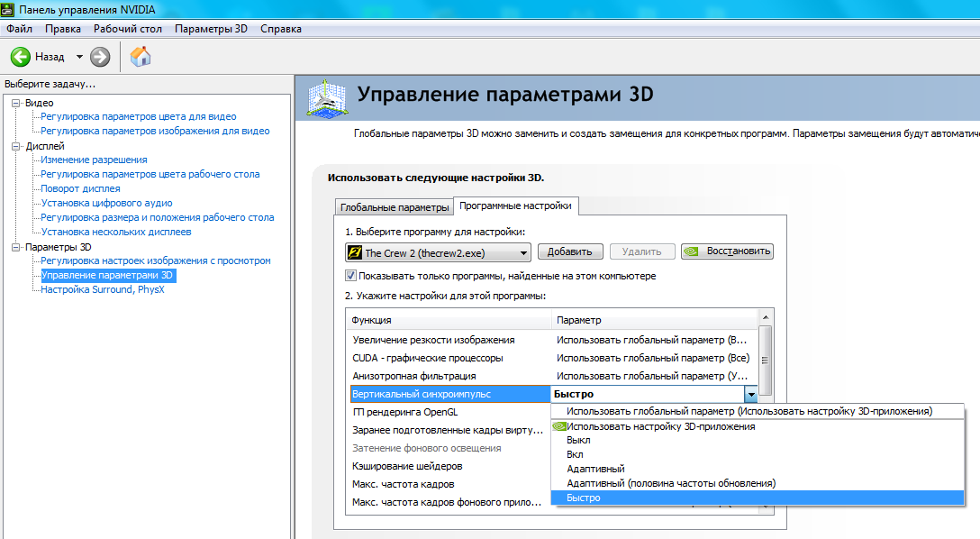Click the Восстановить button
The image size is (980, 539).
(x=727, y=252)
